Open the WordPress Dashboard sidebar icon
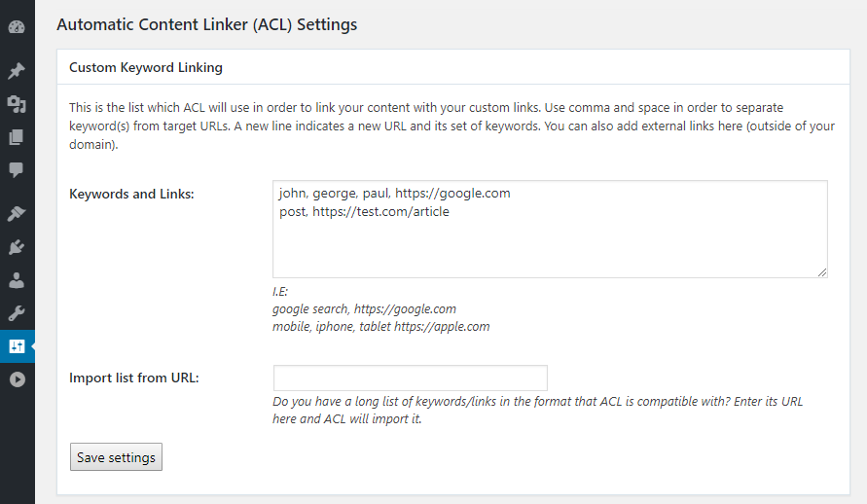 pyautogui.click(x=17, y=26)
